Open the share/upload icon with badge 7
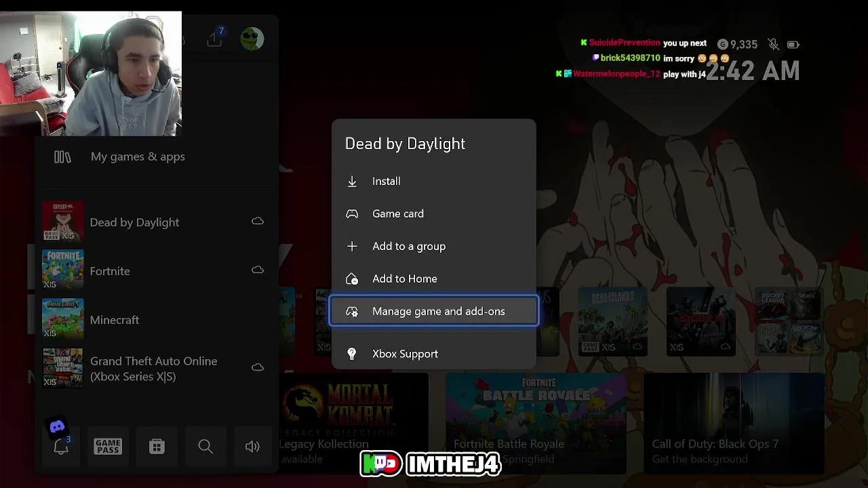The height and width of the screenshot is (488, 868). pyautogui.click(x=215, y=39)
